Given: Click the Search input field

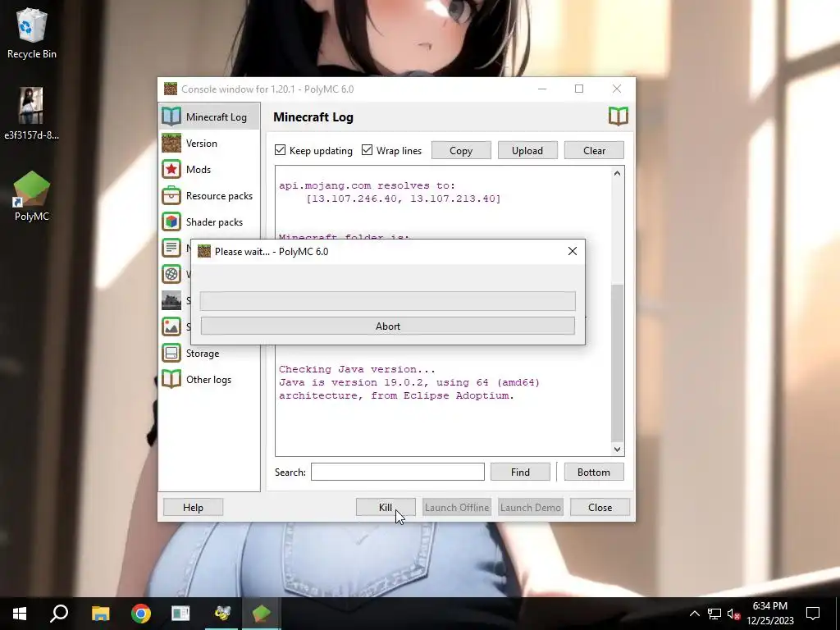Looking at the screenshot, I should [398, 472].
